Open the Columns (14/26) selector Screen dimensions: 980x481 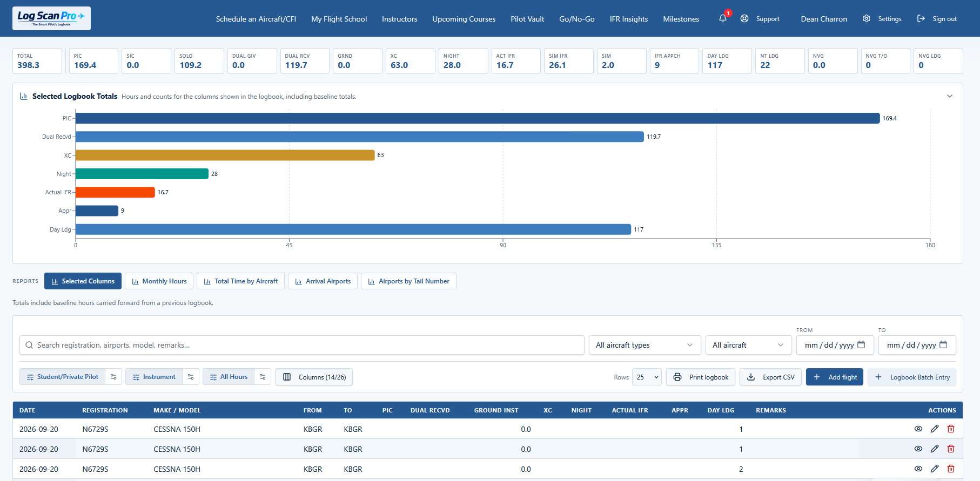click(314, 377)
